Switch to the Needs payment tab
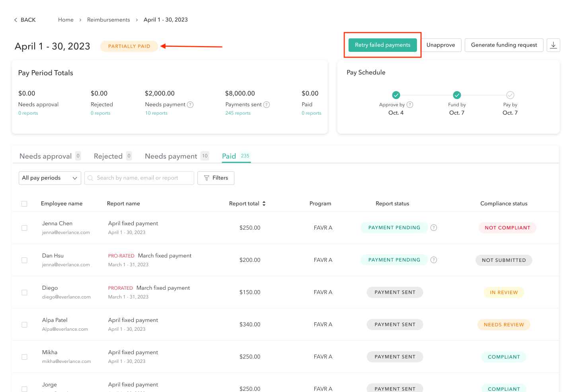The image size is (573, 392). click(171, 156)
